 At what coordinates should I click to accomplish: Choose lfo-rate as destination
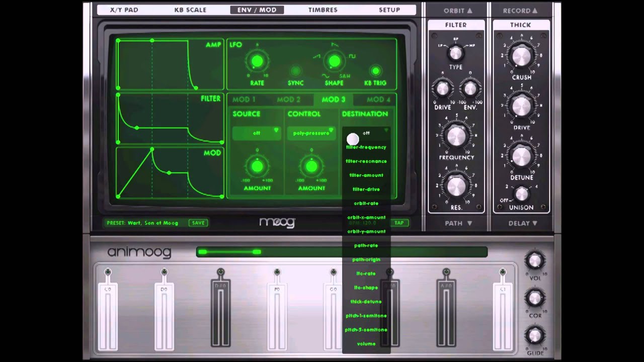tap(366, 274)
